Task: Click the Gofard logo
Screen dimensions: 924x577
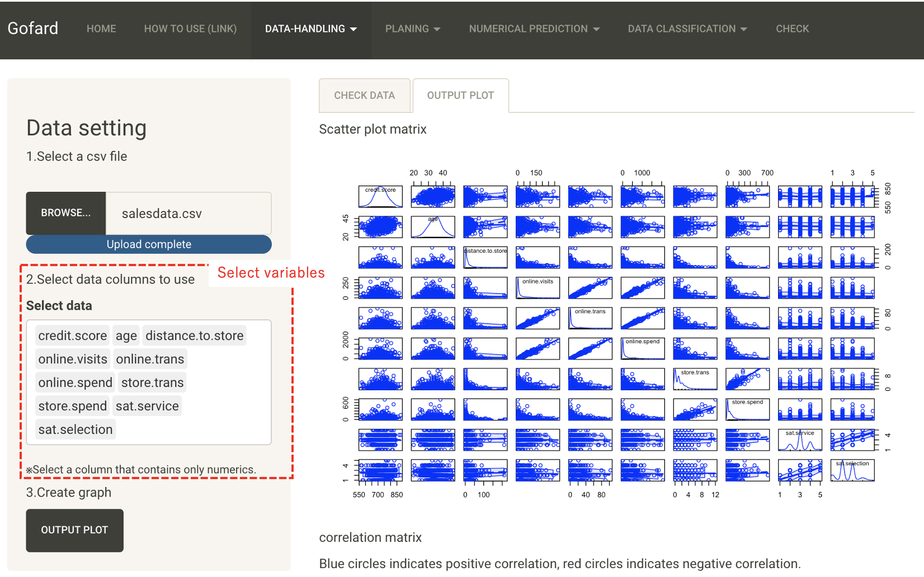Action: (33, 29)
